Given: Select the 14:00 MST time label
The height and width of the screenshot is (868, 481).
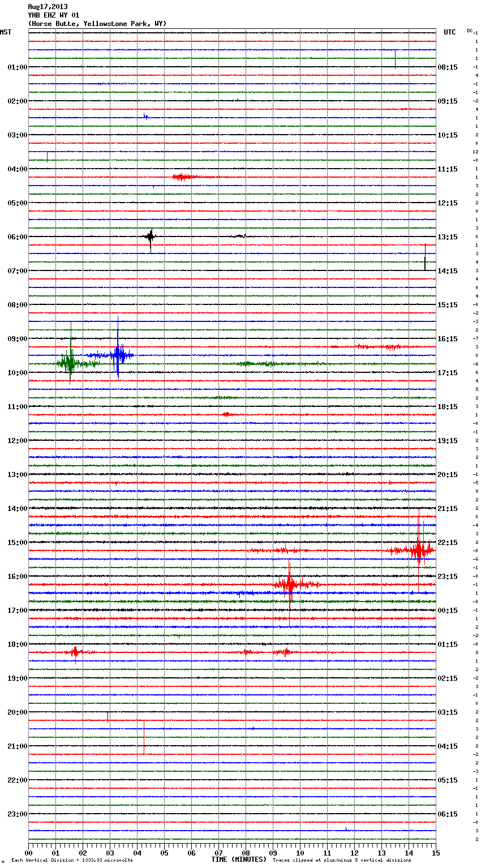Looking at the screenshot, I should click(x=18, y=509).
